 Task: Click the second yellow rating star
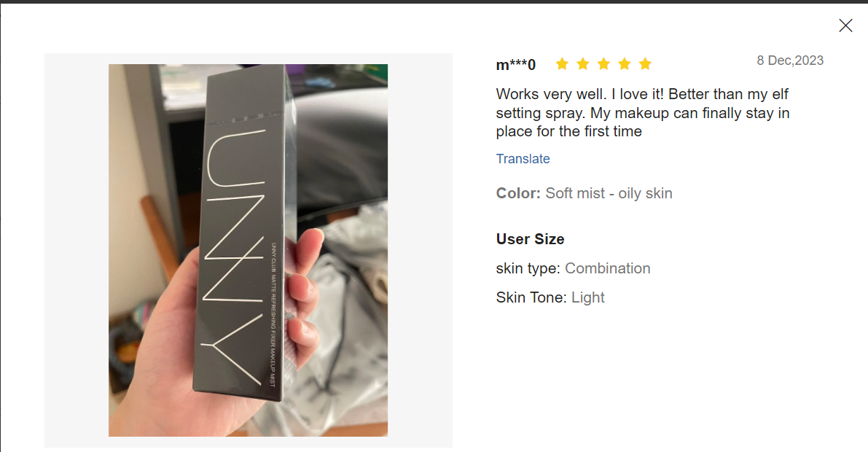pyautogui.click(x=583, y=64)
